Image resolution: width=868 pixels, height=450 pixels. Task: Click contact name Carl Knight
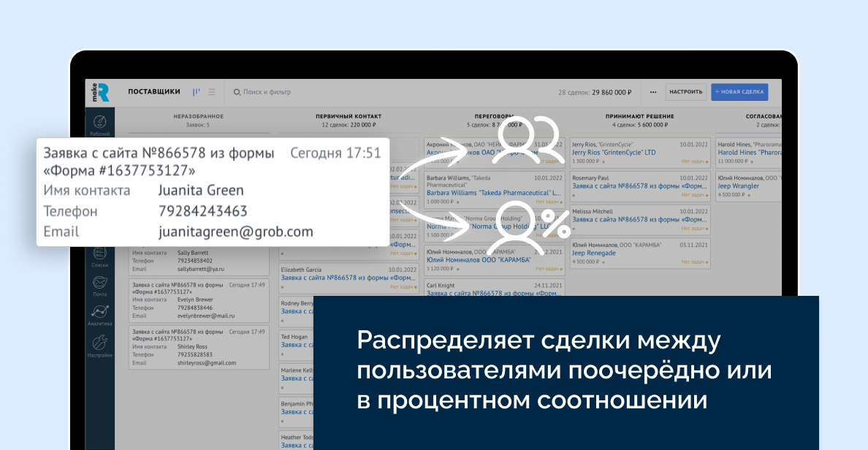440,285
